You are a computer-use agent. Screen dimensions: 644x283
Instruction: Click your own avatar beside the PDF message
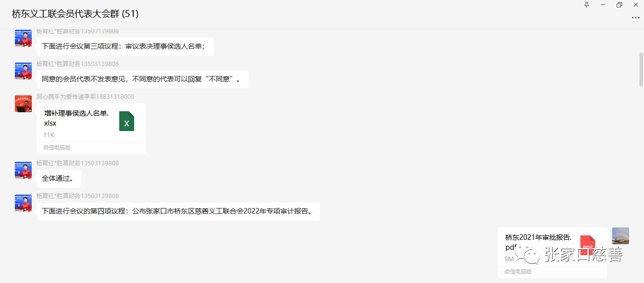(620, 236)
